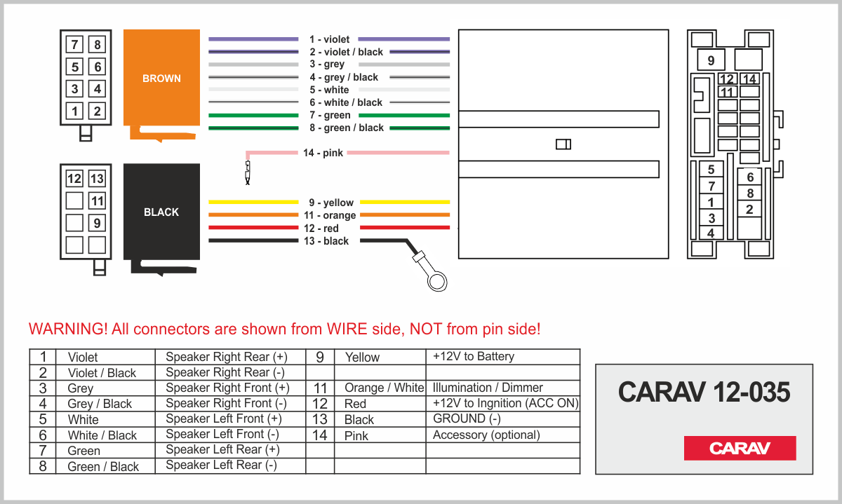Screen dimensions: 842x504
Task: Select the "Speaker Right Rear (+)" table cell
Action: point(227,357)
